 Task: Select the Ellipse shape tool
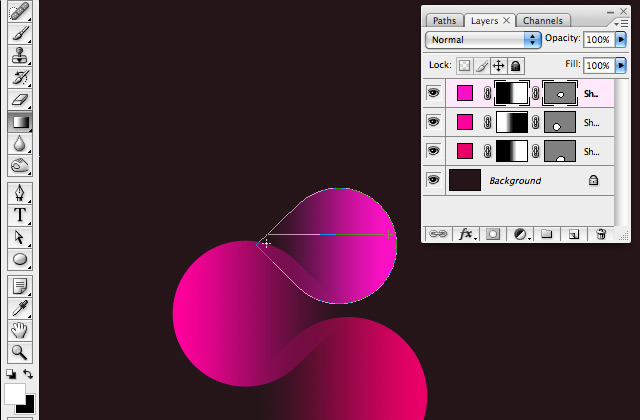pos(20,259)
